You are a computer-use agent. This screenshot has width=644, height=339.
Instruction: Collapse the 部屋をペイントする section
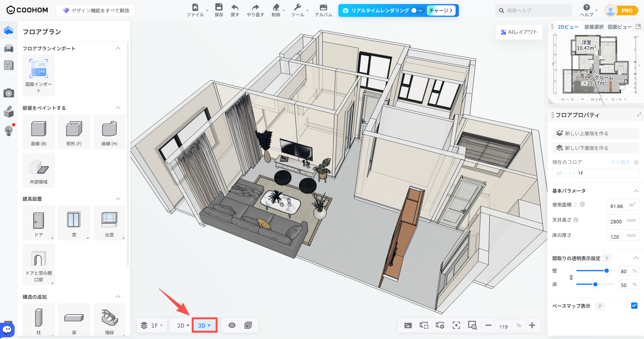tap(118, 108)
